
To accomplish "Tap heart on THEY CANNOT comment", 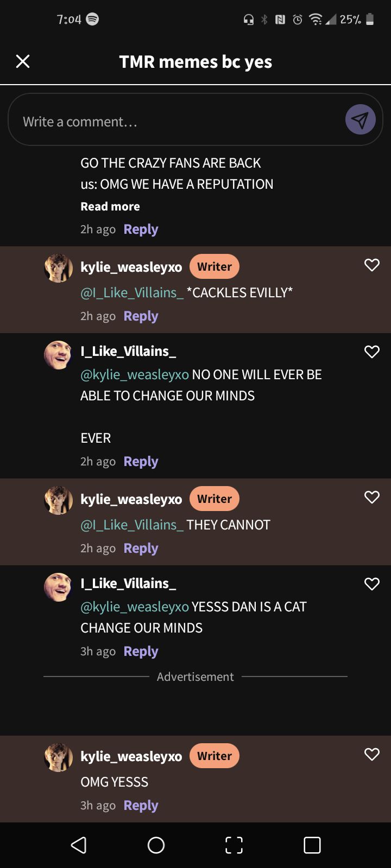I will click(372, 497).
